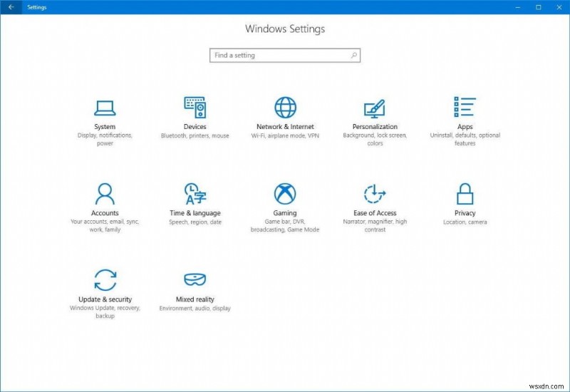
Task: Click the 'Uninstall, defaults, optional features' description
Action: [465, 139]
